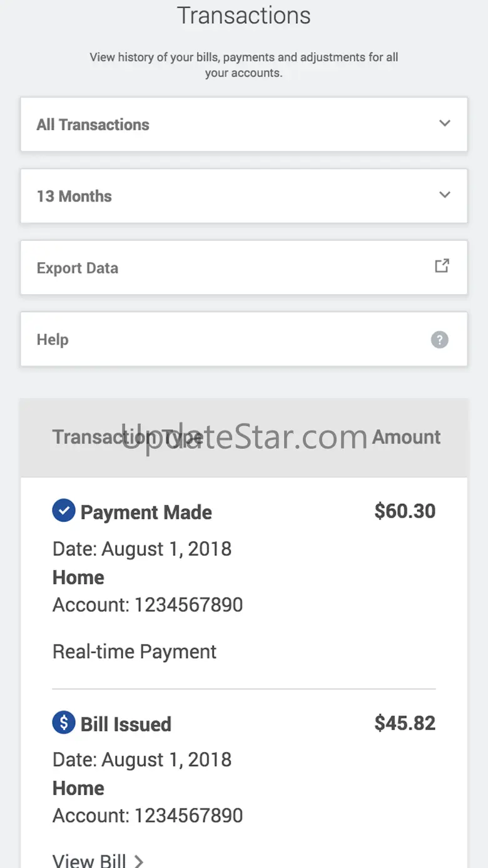Click the $45.82 bill amount
The width and height of the screenshot is (488, 868).
pyautogui.click(x=405, y=723)
